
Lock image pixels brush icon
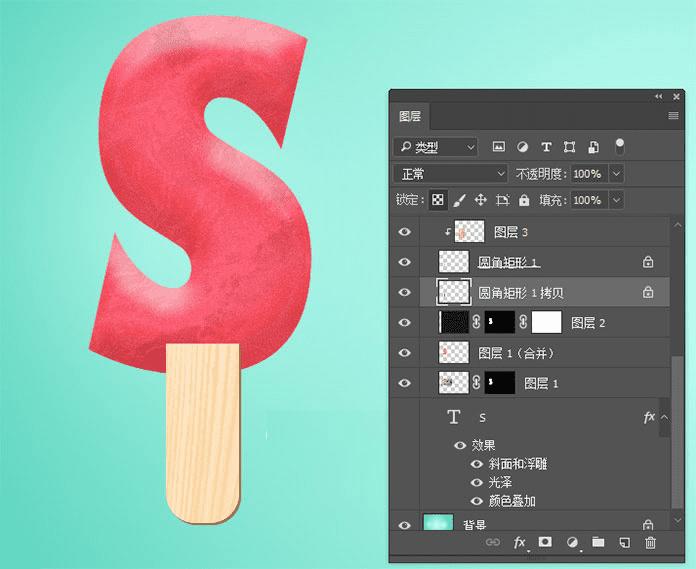pos(459,200)
